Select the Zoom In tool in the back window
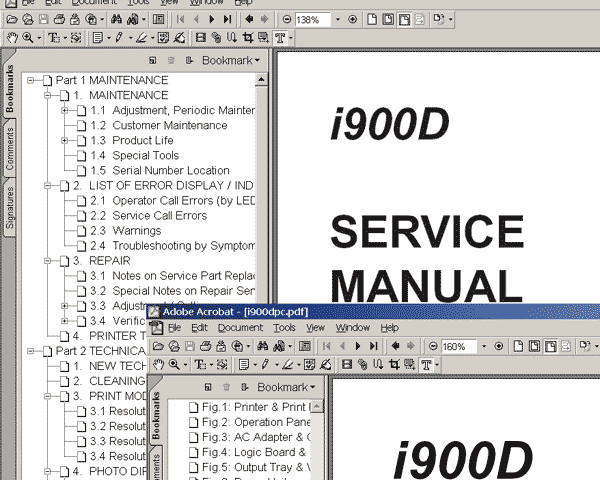Viewport: 600px width, 480px height. click(x=28, y=38)
